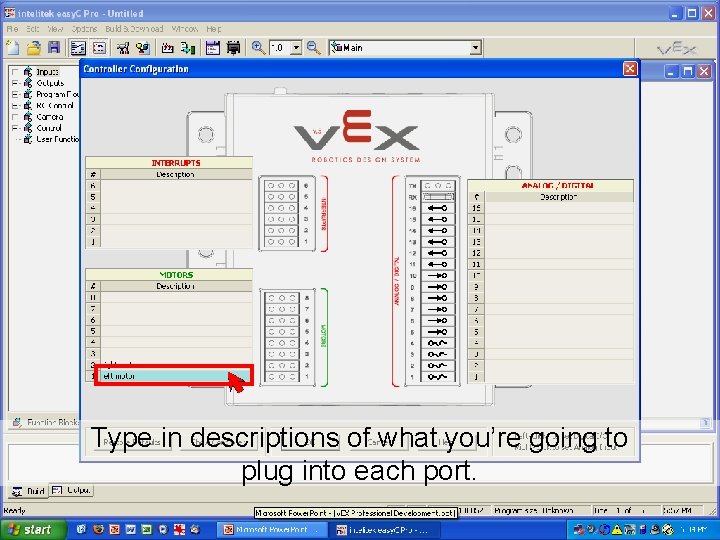The height and width of the screenshot is (540, 720).
Task: Switch to the Function Blocks tab
Action: [46, 422]
